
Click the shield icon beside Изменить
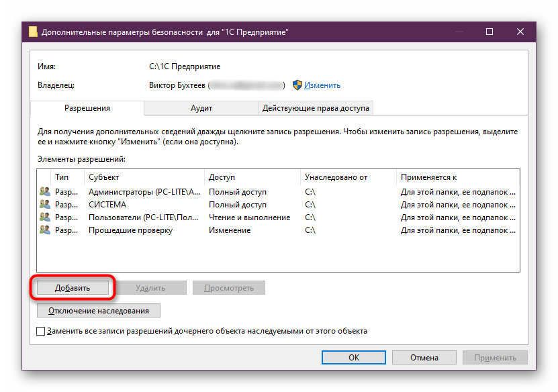[297, 85]
